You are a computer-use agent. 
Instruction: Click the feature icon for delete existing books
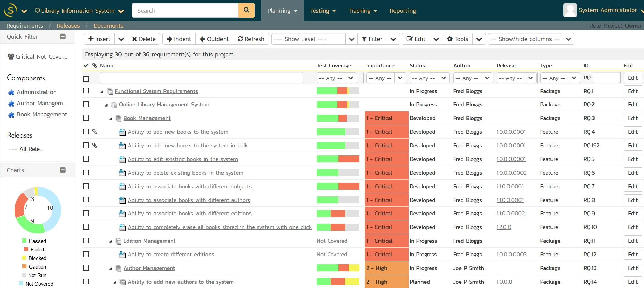point(122,173)
